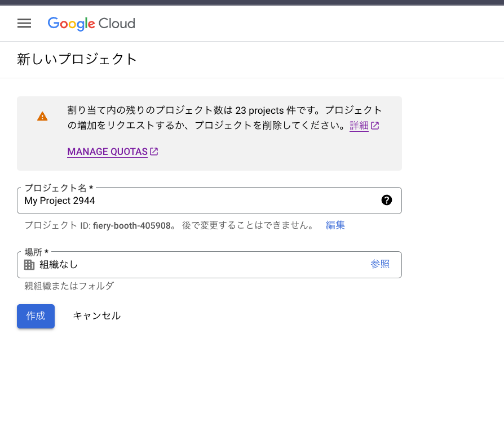This screenshot has width=504, height=436.
Task: Click the project ID fiery-booth-405908 text
Action: coord(132,225)
